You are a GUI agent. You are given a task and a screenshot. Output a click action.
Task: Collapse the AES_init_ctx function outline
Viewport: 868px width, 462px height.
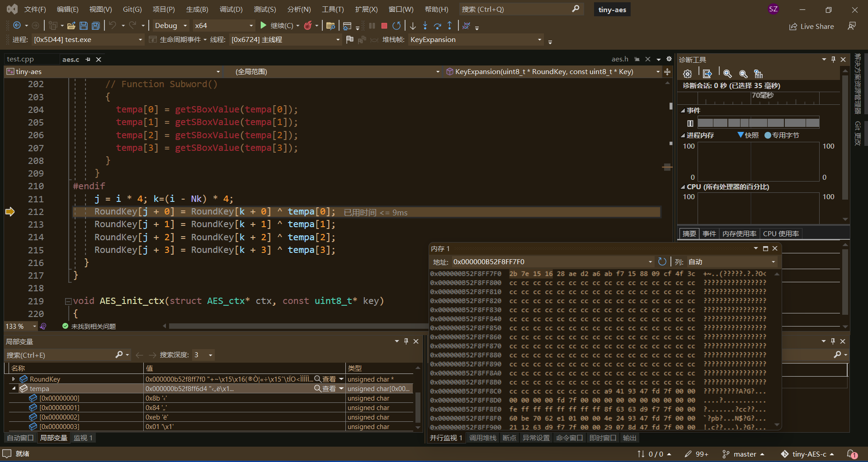click(68, 301)
